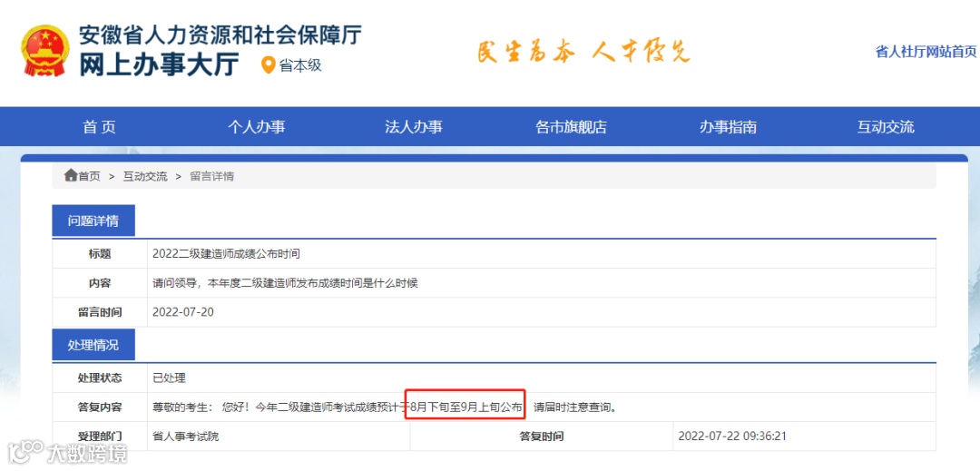Click status value 已处理
This screenshot has height=471, width=980.
169,378
